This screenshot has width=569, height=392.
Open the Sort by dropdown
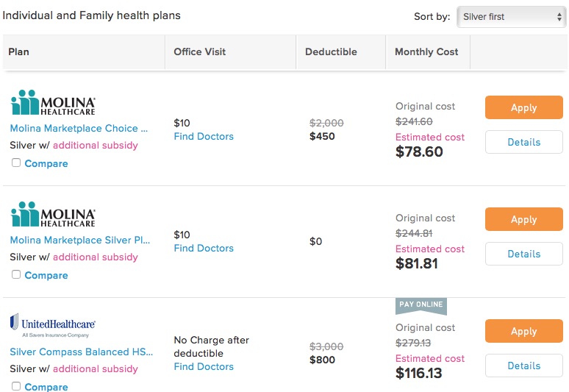[512, 17]
